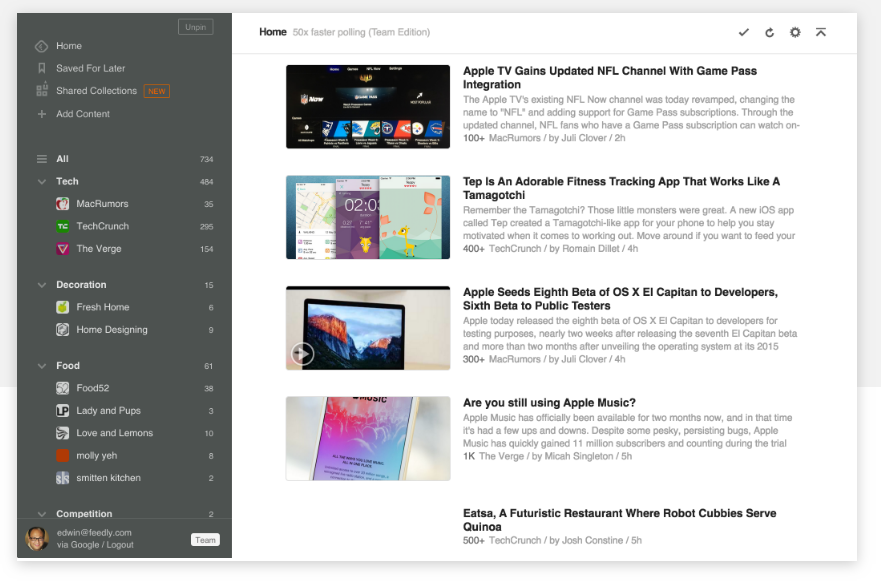Open 'Are you still using Apple Music?' title
Image resolution: width=881 pixels, height=581 pixels.
click(550, 403)
